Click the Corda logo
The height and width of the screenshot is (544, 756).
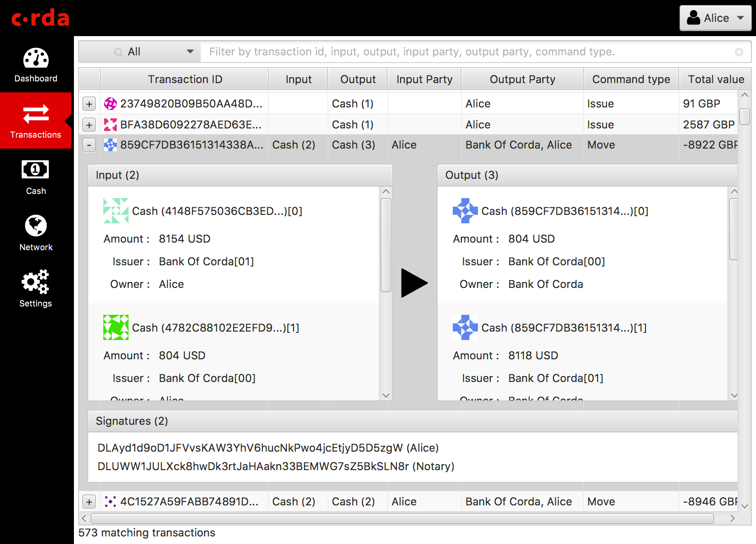point(40,18)
